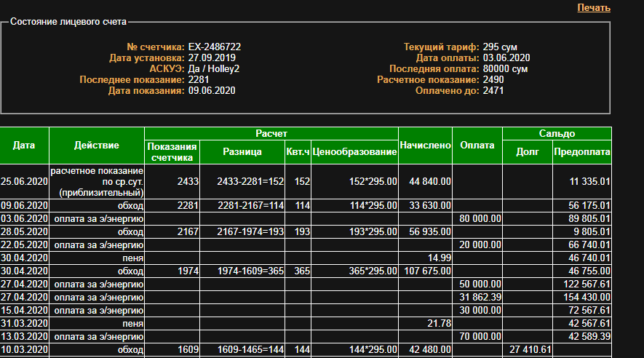The height and width of the screenshot is (358, 644).
Task: Click the Печать link
Action: click(x=594, y=7)
